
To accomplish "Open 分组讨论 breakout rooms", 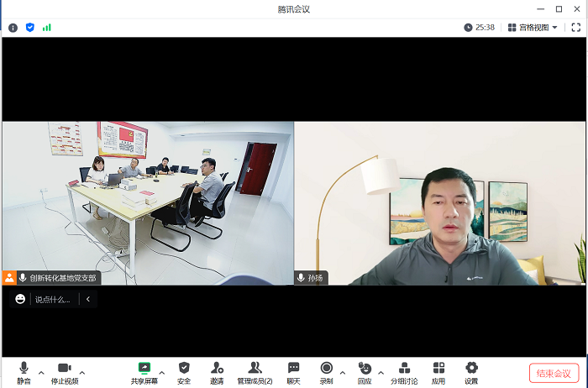I will 404,372.
